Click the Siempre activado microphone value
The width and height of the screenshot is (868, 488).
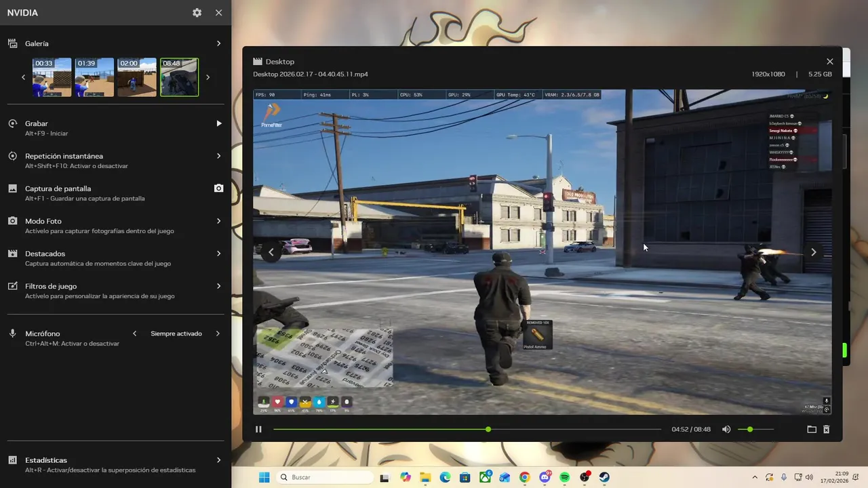tap(176, 333)
